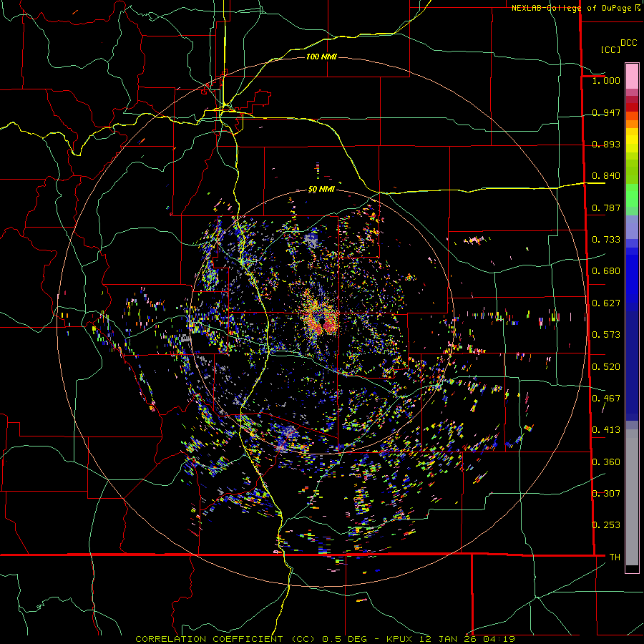Select the 0.520 scale label
The image size is (644, 644).
click(606, 367)
